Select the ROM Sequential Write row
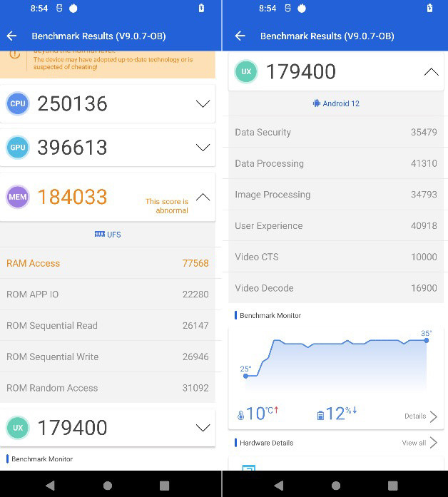Image resolution: width=448 pixels, height=497 pixels. pos(108,357)
